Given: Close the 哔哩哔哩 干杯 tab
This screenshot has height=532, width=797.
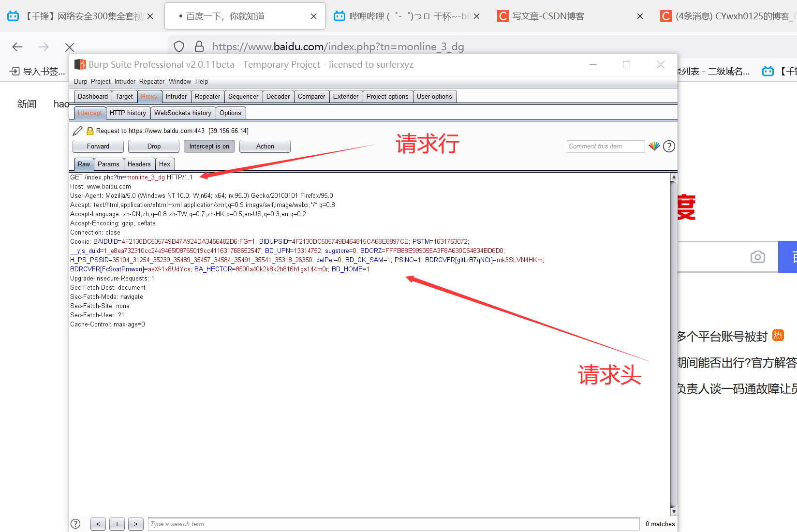Looking at the screenshot, I should (477, 16).
